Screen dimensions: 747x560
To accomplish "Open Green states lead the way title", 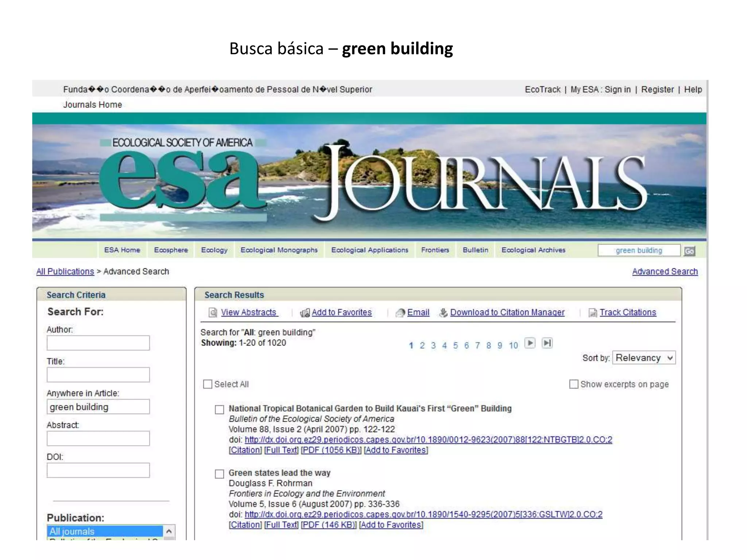I will (x=279, y=473).
